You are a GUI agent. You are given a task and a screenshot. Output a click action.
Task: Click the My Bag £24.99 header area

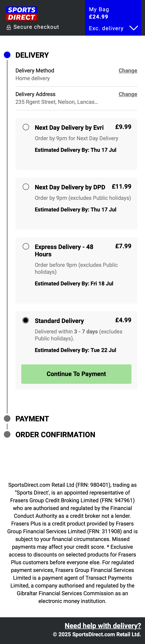pyautogui.click(x=99, y=13)
